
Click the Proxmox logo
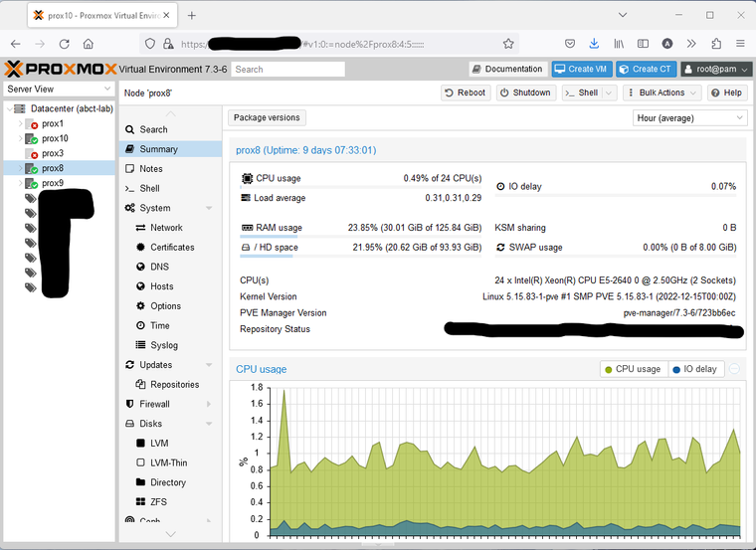tap(60, 69)
